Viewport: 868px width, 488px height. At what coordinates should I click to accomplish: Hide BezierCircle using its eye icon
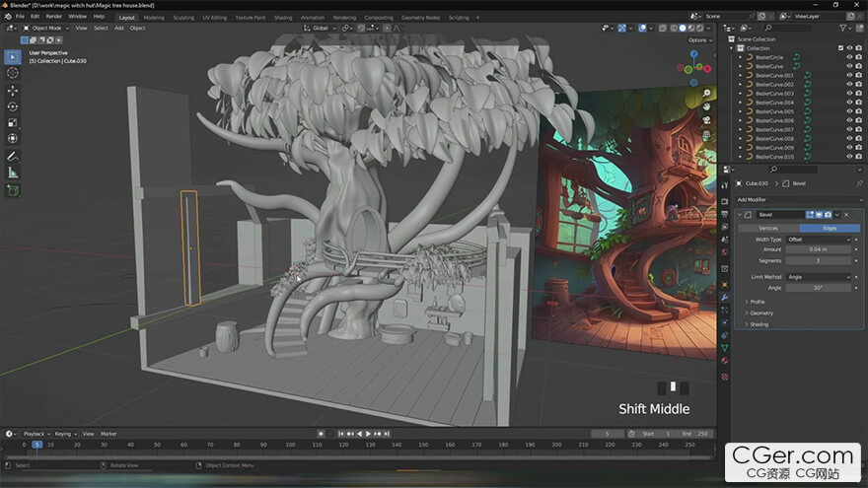coord(849,57)
